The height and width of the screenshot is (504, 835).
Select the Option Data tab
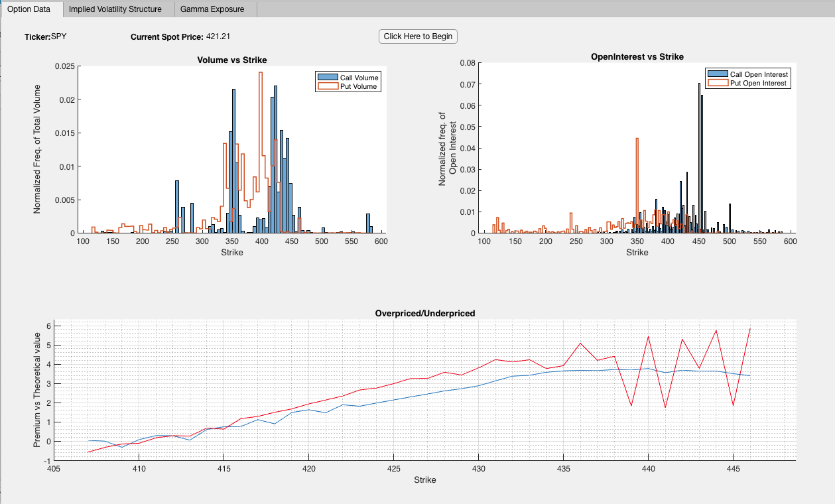pos(29,9)
